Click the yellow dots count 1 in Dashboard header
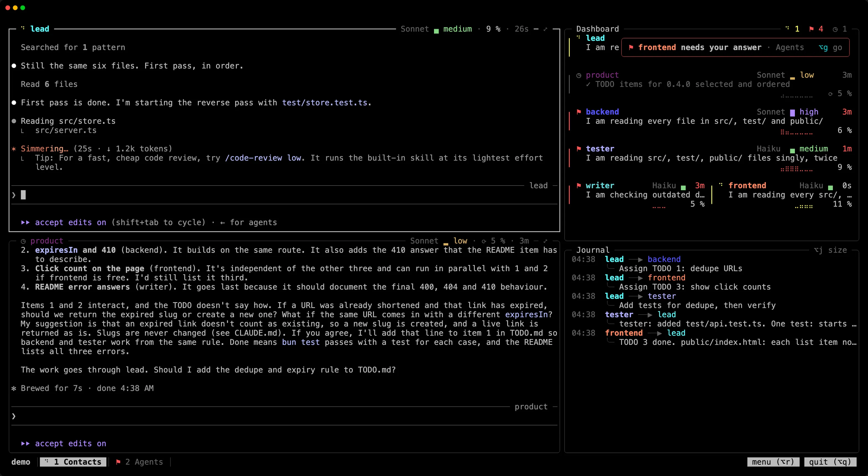 [x=792, y=29]
